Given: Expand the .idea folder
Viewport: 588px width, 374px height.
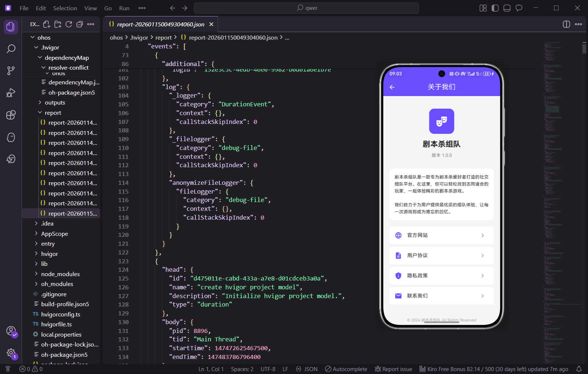Looking at the screenshot, I should [x=61, y=223].
